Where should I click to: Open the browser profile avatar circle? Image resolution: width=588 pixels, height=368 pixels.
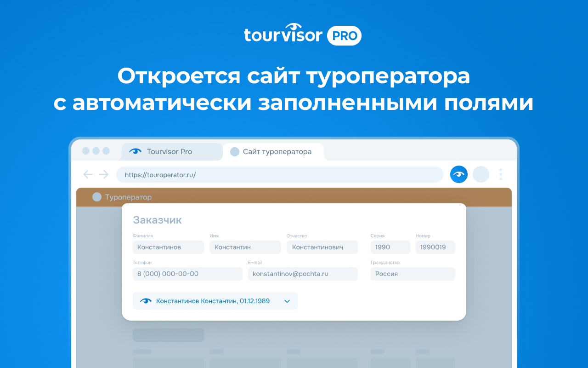(x=481, y=174)
